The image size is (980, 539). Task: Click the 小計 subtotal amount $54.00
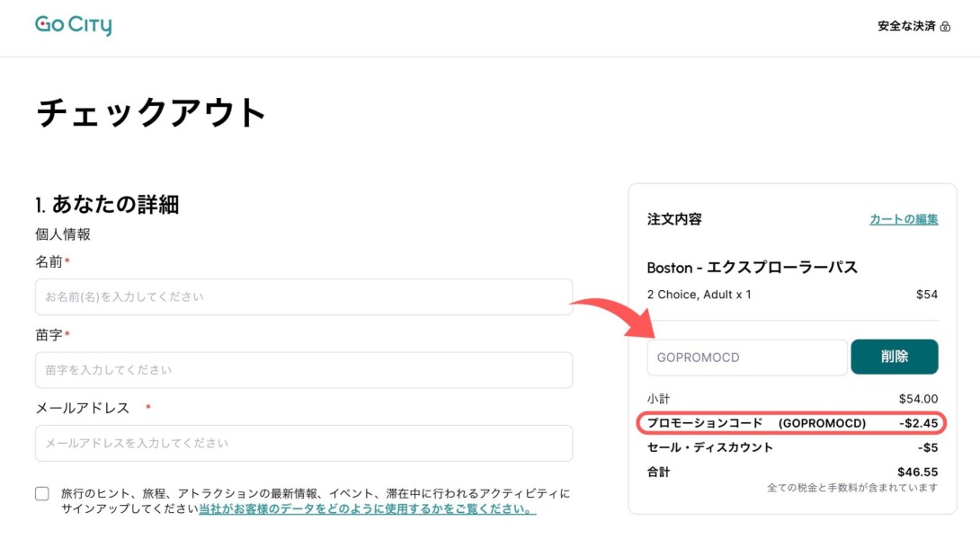click(x=917, y=399)
